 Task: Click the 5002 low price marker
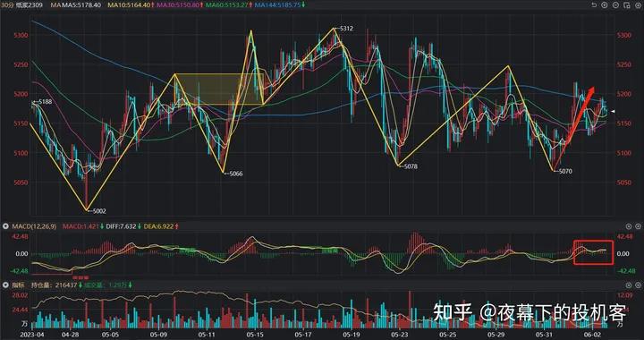click(x=97, y=211)
